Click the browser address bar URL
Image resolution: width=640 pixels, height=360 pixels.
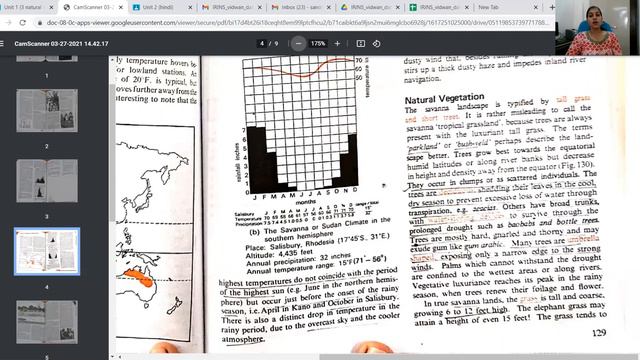pos(297,23)
